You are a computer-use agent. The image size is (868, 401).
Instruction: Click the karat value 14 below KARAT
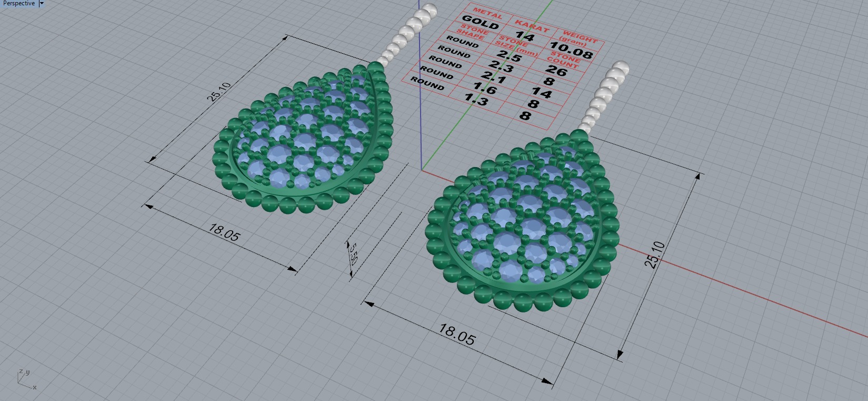tap(524, 36)
